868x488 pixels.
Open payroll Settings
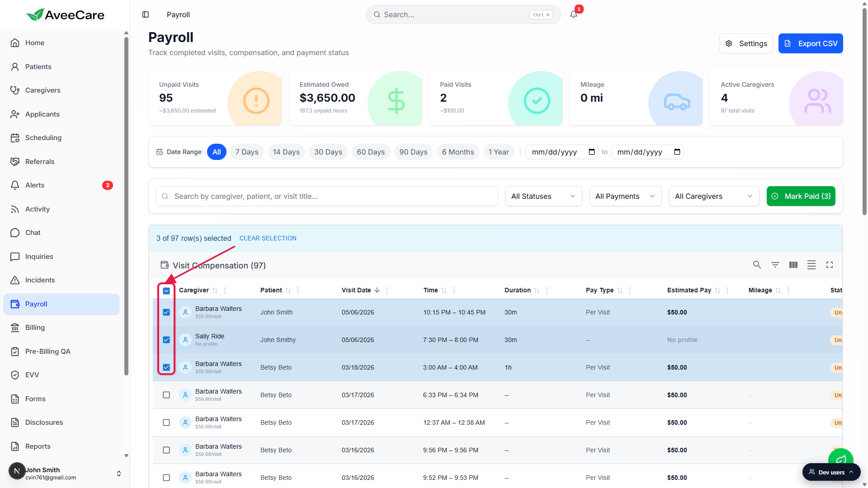point(746,43)
